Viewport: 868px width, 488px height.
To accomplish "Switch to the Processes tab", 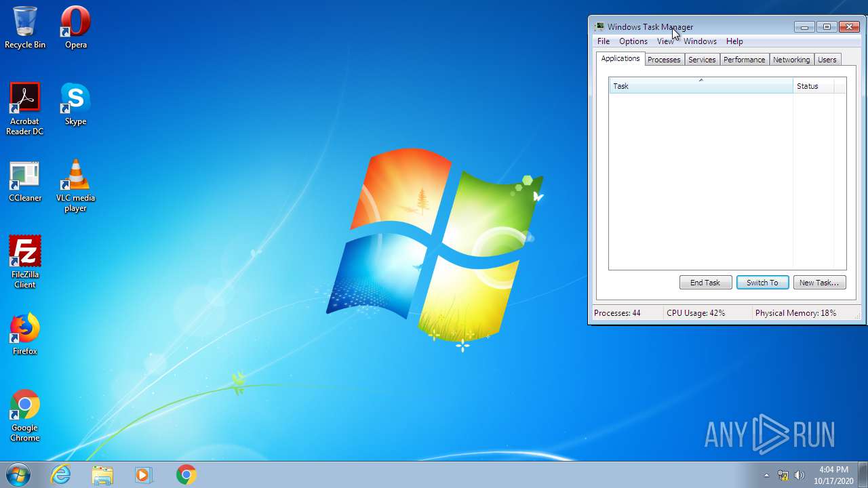I will point(664,60).
